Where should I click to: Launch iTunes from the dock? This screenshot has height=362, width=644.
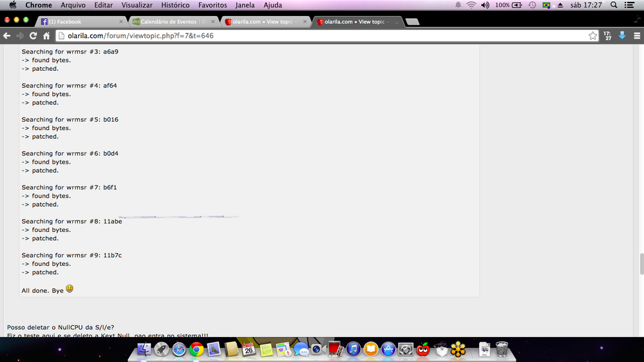click(352, 349)
